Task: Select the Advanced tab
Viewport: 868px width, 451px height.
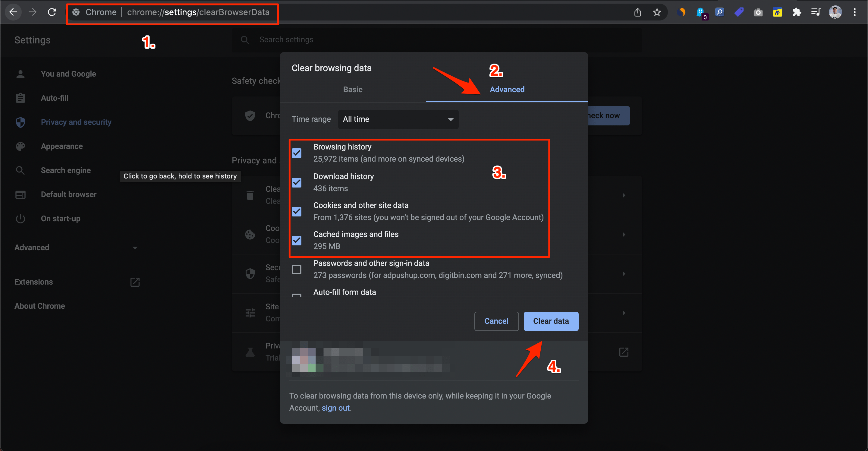Action: [x=506, y=89]
